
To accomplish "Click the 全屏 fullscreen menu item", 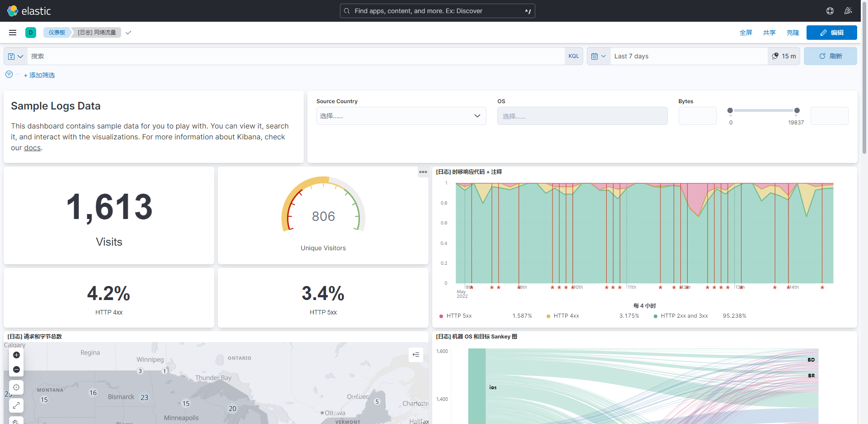I will tap(746, 33).
